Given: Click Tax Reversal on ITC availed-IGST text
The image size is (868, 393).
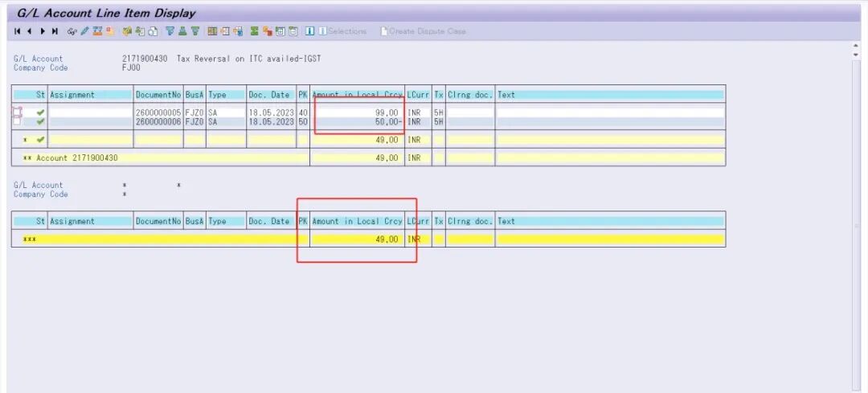Looking at the screenshot, I should [x=248, y=59].
